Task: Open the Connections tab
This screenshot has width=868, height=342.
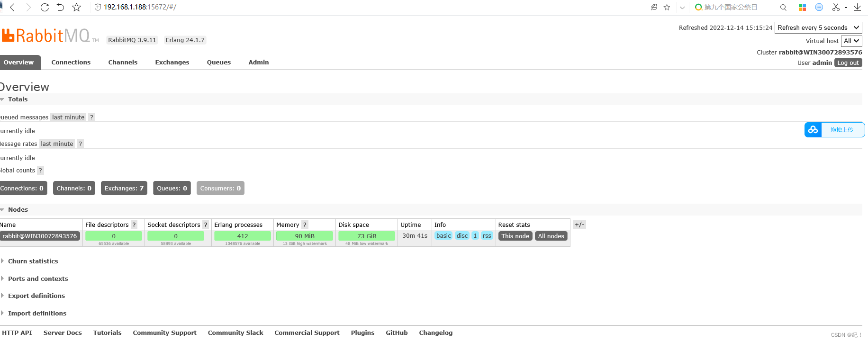Action: pos(71,62)
